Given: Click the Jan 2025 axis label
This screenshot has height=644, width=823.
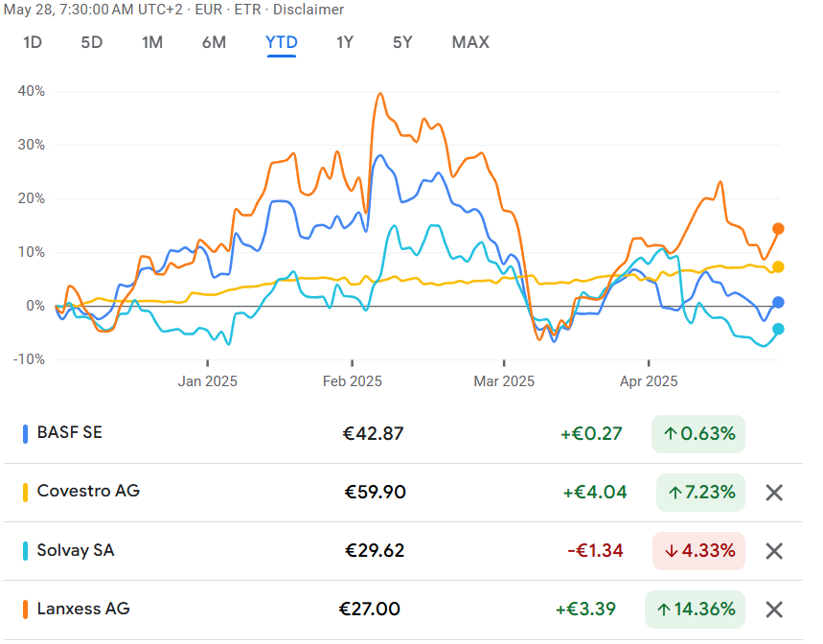Looking at the screenshot, I should (207, 381).
